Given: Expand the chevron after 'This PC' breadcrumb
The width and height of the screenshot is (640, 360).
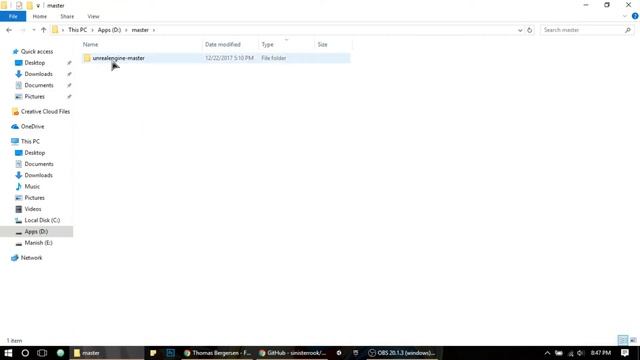Looking at the screenshot, I should [92, 30].
